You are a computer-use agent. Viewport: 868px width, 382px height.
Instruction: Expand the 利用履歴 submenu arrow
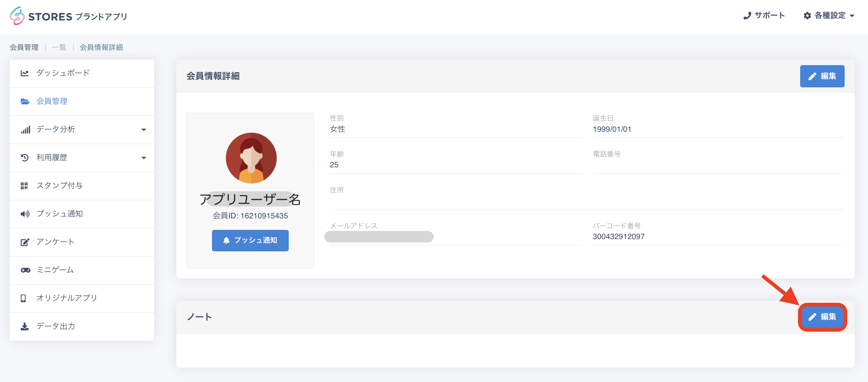[144, 158]
